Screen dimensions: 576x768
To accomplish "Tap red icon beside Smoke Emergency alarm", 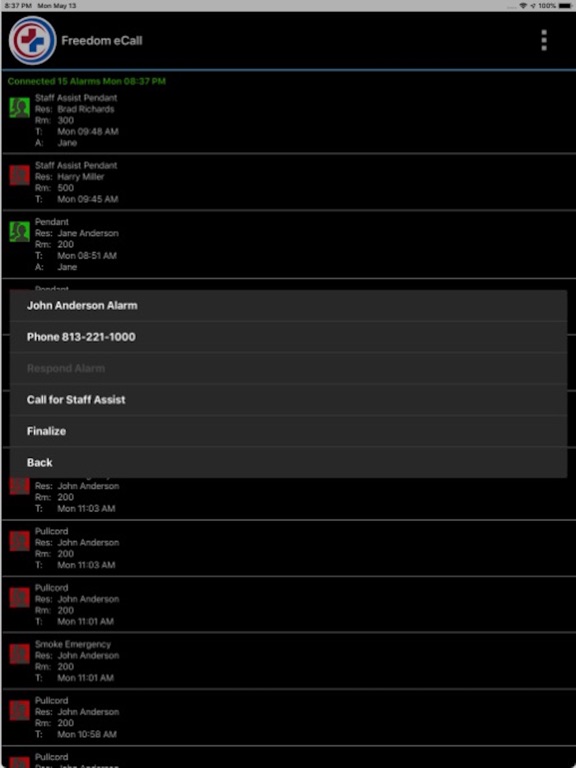I will click(20, 654).
